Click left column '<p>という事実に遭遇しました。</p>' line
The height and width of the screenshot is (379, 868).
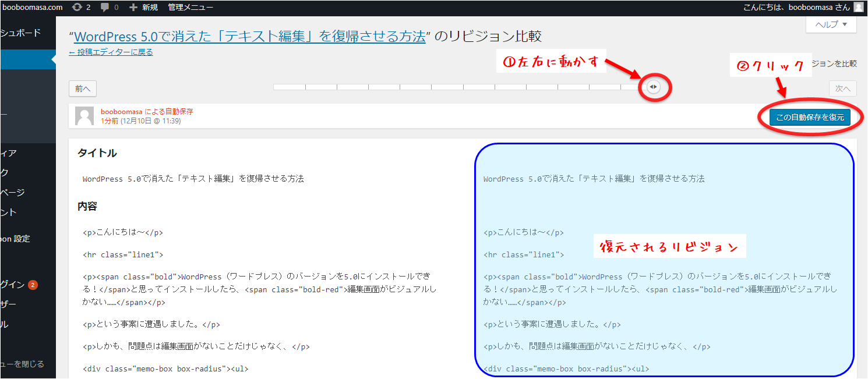[151, 324]
